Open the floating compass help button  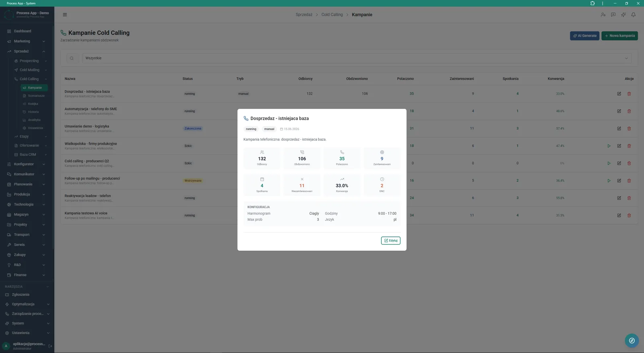[632, 341]
